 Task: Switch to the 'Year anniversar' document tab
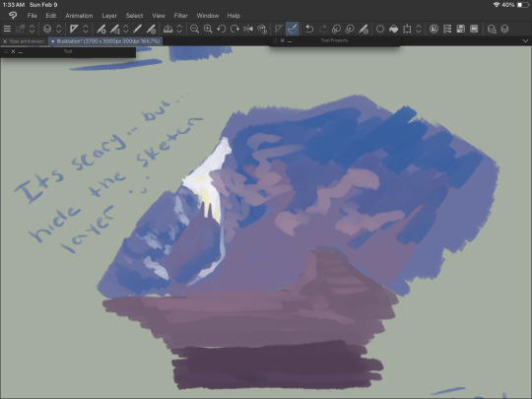[27, 41]
